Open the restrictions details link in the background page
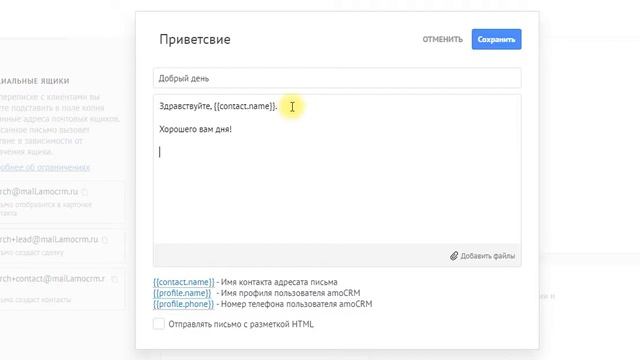The width and height of the screenshot is (640, 360). click(44, 167)
